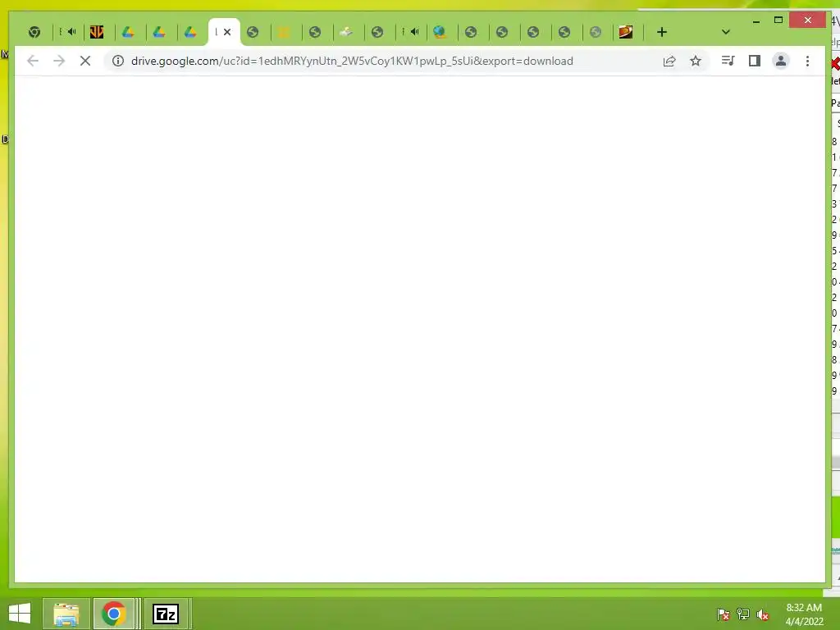Open the tab search chevron
Viewport: 840px width, 630px height.
click(x=726, y=32)
